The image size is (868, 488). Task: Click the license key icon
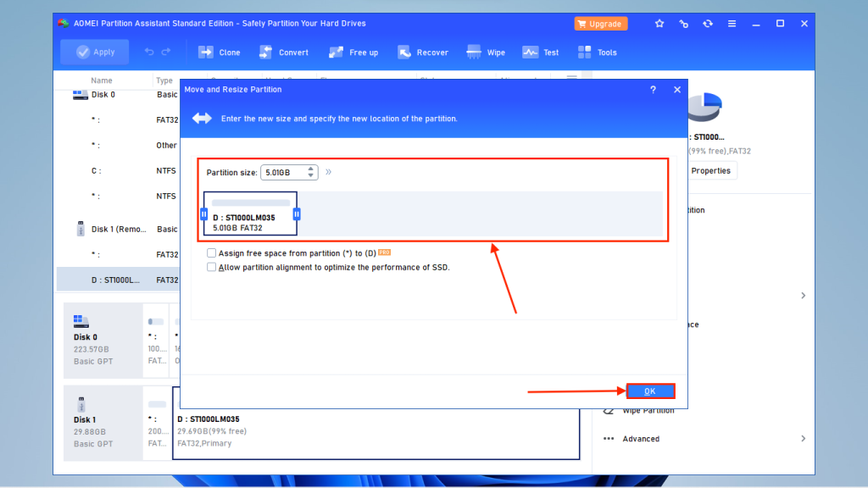(683, 24)
